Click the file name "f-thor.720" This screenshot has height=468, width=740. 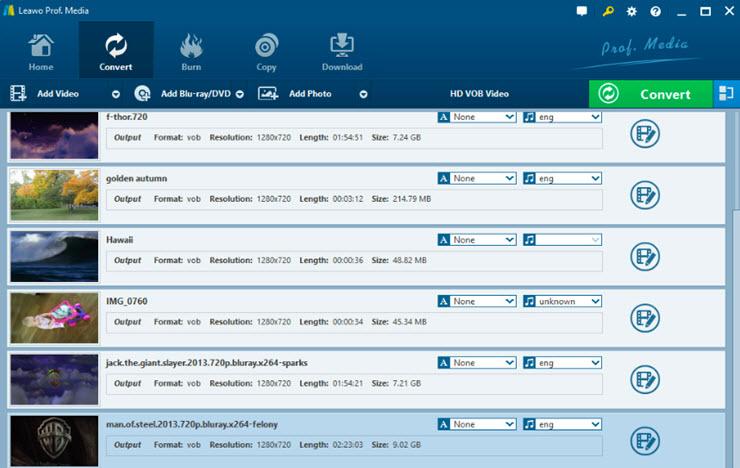(126, 117)
